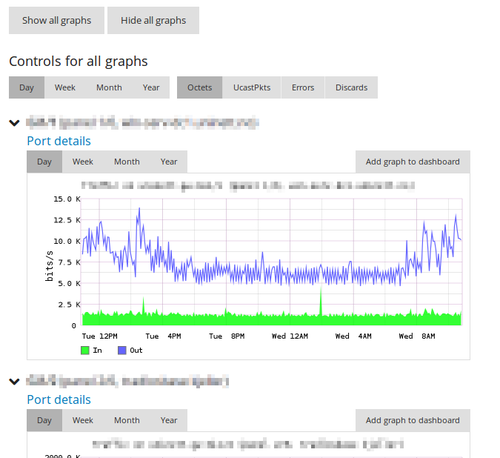Open the first Port details link
Image resolution: width=500 pixels, height=458 pixels.
(59, 141)
